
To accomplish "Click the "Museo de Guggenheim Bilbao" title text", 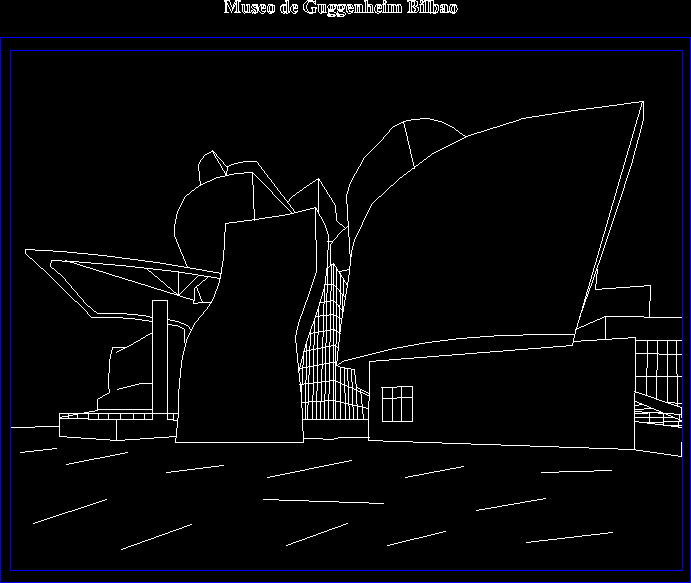I will [341, 7].
